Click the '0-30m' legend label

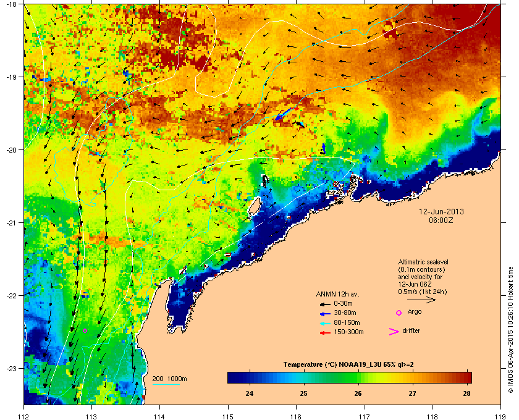pos(343,303)
